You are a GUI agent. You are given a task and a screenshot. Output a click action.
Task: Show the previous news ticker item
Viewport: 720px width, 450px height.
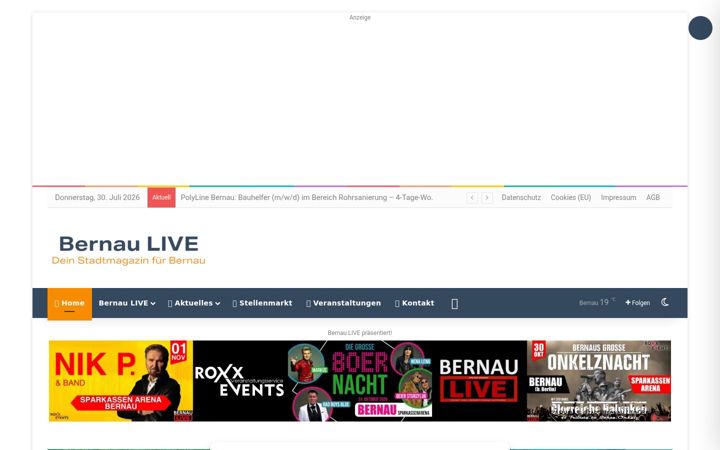pyautogui.click(x=472, y=198)
